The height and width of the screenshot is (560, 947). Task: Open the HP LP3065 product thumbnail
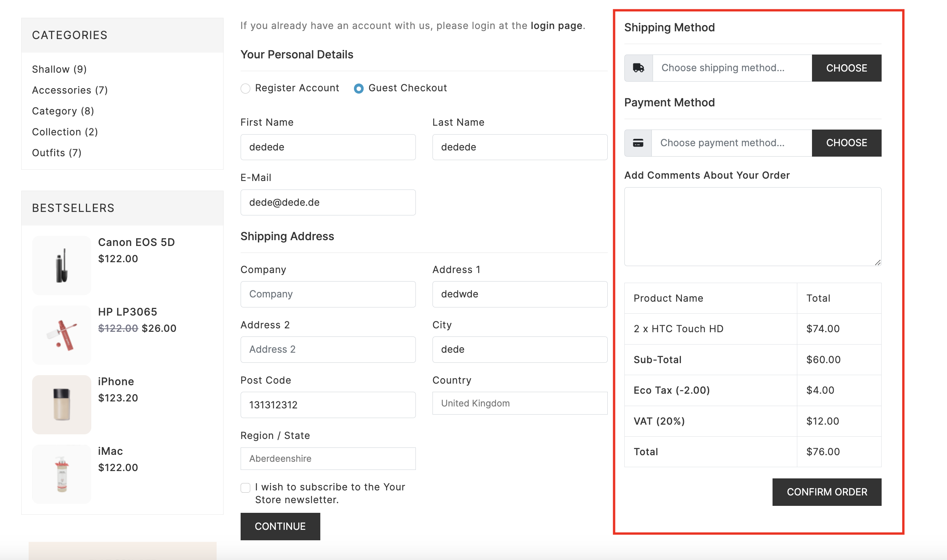(62, 335)
